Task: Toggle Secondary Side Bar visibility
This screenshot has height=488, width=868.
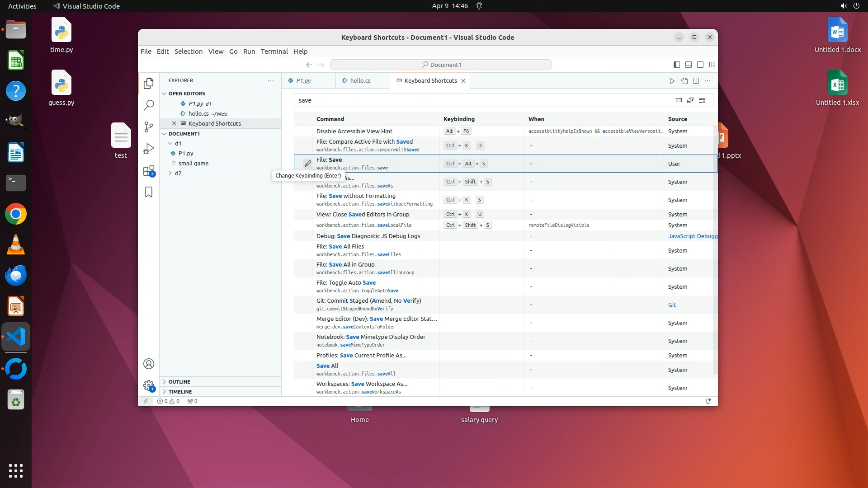Action: (x=700, y=65)
